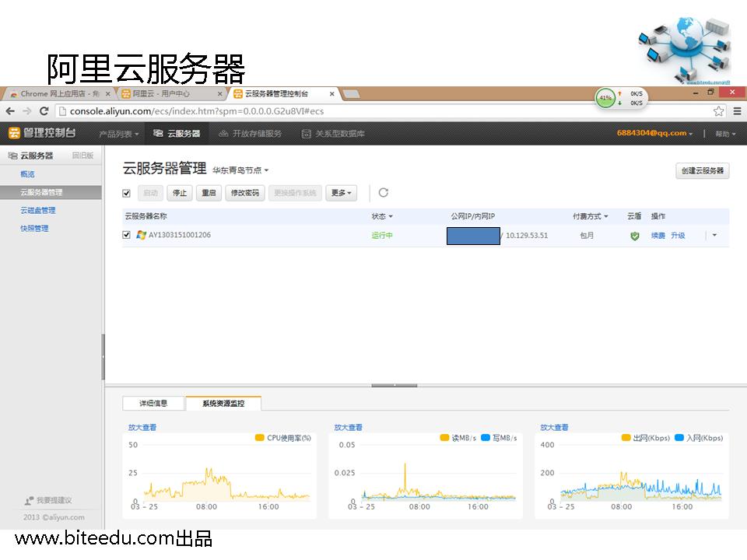Uncheck the AY1303151001206 row checkbox
747x560 pixels.
point(126,235)
